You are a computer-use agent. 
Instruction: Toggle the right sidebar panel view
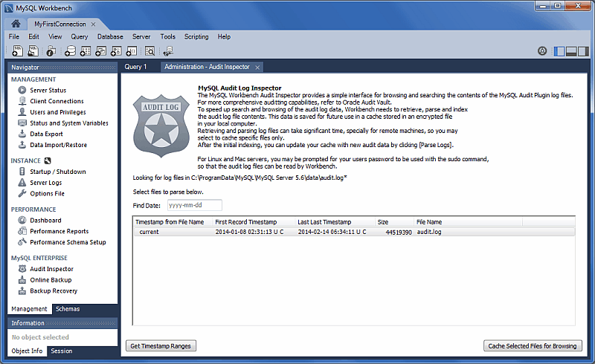583,51
